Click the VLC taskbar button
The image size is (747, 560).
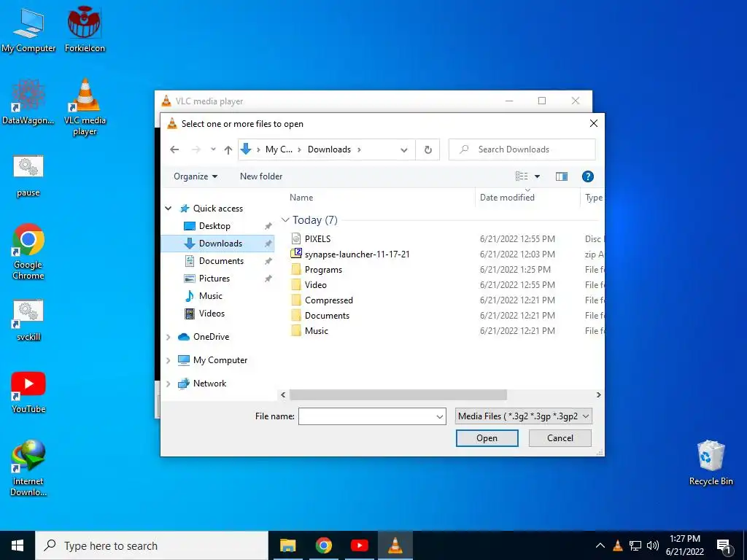[395, 545]
